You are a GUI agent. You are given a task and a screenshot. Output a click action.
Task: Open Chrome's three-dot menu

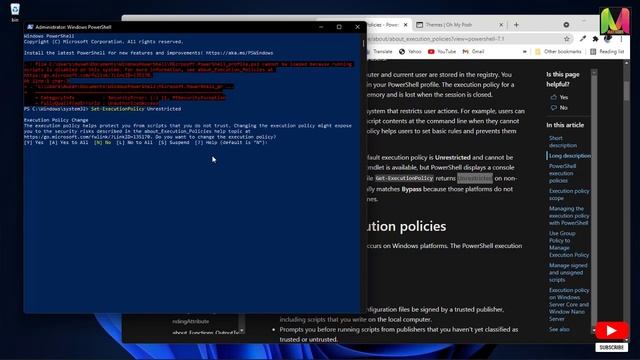(x=621, y=39)
